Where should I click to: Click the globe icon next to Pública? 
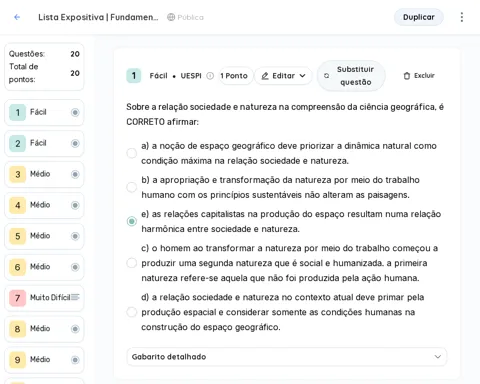pyautogui.click(x=171, y=17)
